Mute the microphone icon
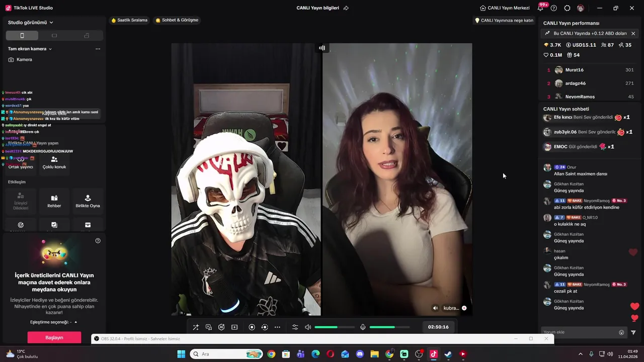Screen dimensions: 644x362 363,327
